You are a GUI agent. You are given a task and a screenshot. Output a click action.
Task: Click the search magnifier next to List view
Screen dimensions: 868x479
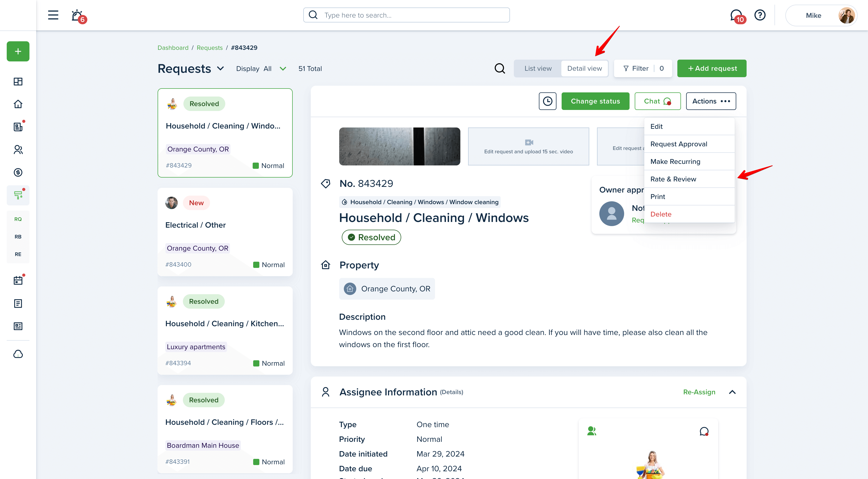(x=500, y=68)
